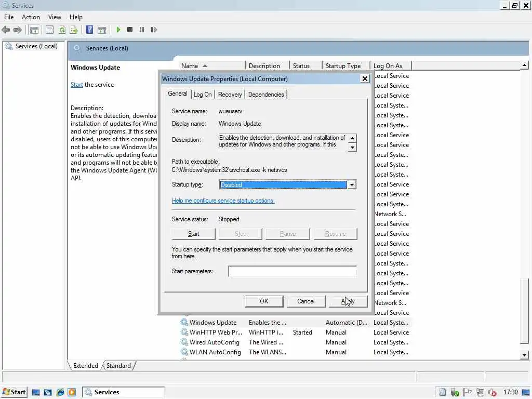Click gear icon beside Windows Update row

coord(184,322)
